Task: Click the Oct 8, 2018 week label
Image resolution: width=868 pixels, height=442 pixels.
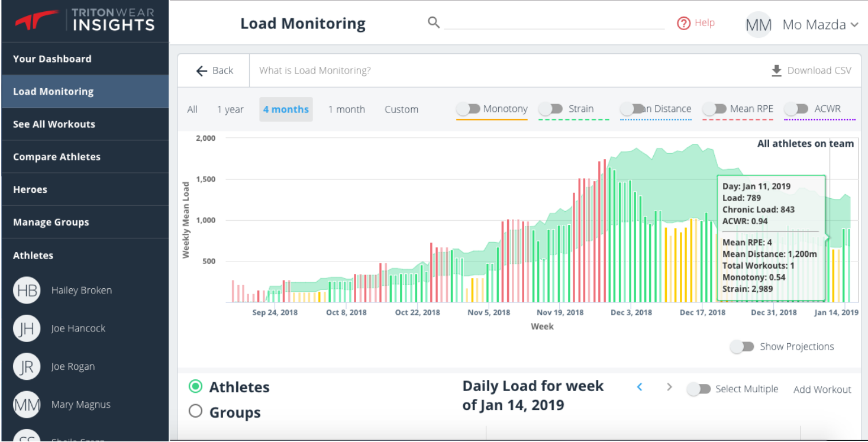Action: click(346, 312)
